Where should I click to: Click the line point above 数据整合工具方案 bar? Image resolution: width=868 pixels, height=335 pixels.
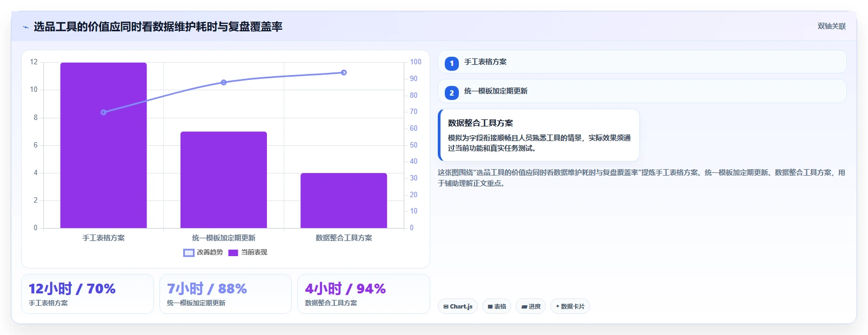[x=344, y=72]
